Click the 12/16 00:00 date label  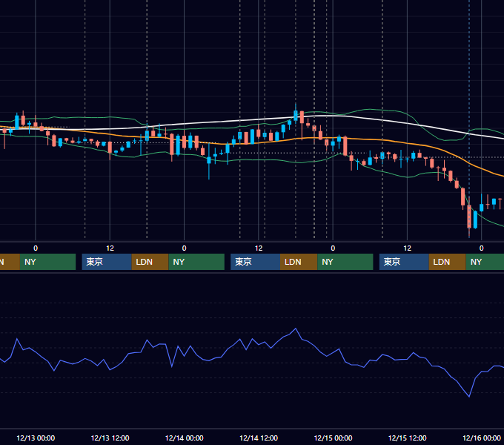tap(482, 438)
